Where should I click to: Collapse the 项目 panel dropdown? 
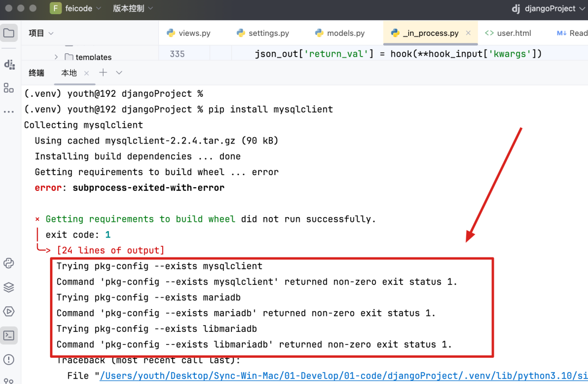click(50, 33)
